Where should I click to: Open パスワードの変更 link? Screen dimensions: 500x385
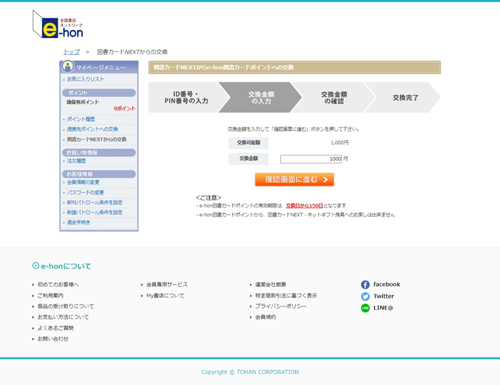click(x=85, y=193)
